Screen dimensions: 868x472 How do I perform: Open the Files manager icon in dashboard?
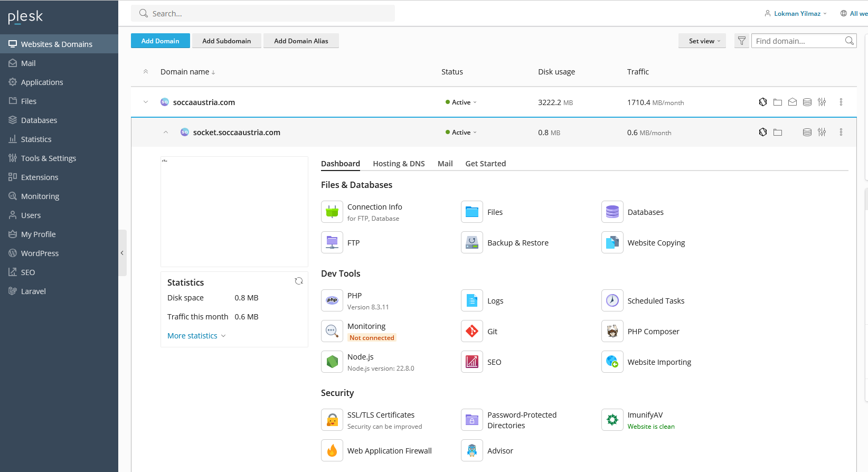pos(472,212)
